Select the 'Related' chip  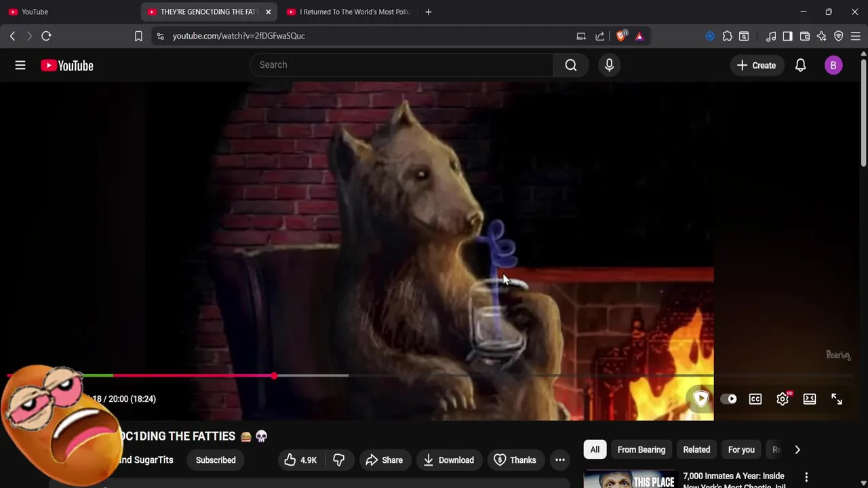click(696, 449)
